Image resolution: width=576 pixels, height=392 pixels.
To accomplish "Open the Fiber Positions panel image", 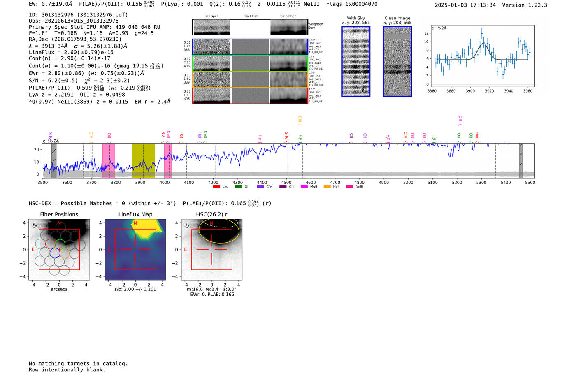I will click(59, 250).
